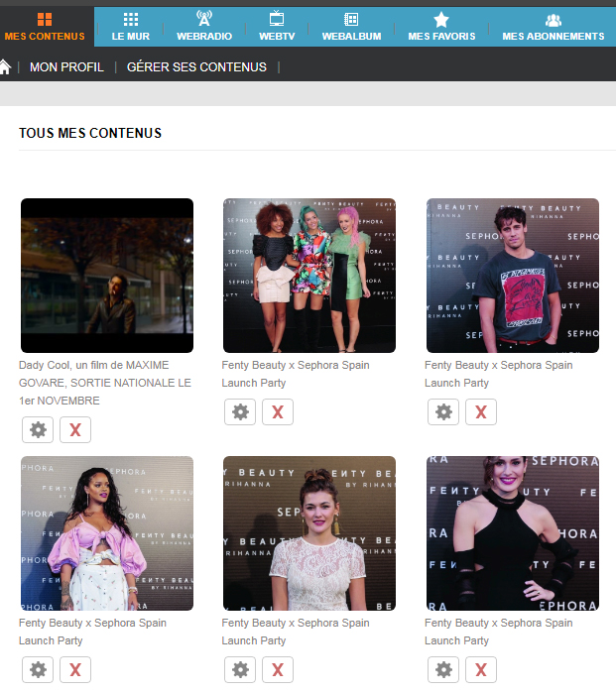Delete pink top woman photo with red X
This screenshot has width=616, height=693.
pos(75,669)
